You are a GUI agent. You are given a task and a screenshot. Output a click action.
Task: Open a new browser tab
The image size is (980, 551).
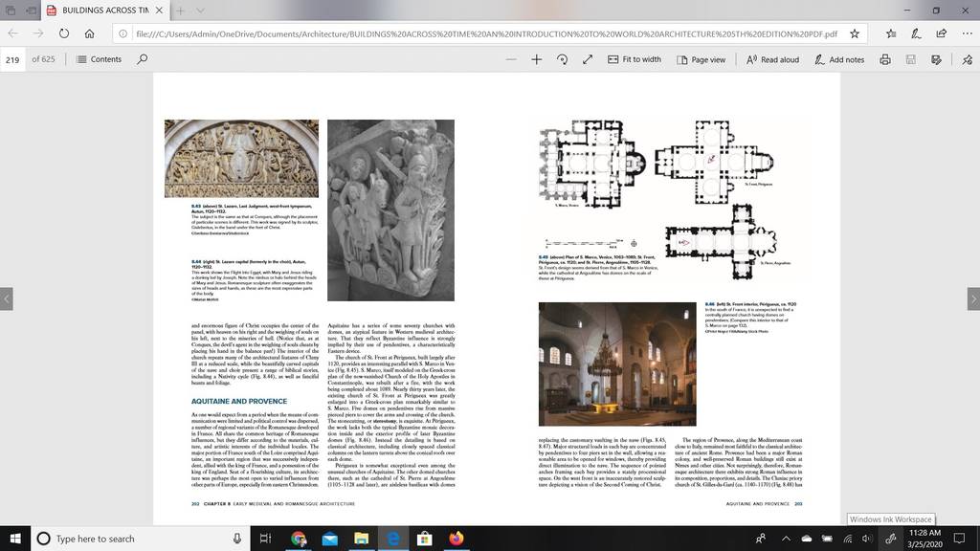point(180,11)
